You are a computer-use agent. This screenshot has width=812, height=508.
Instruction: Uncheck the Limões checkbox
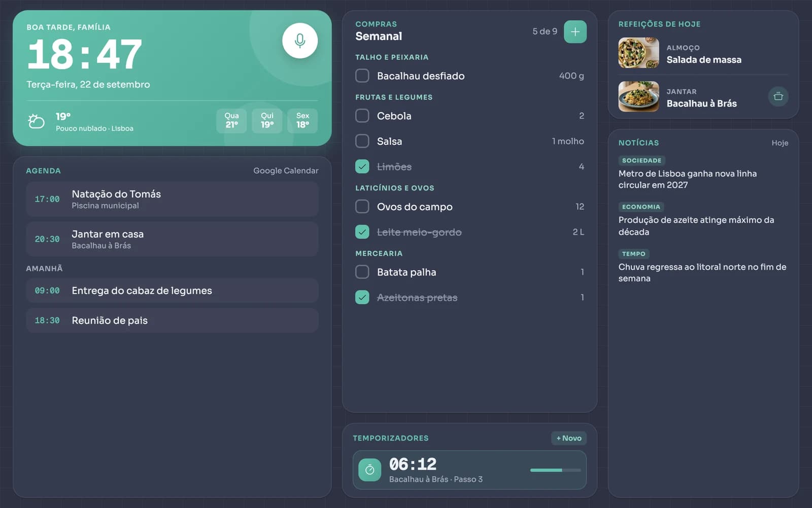tap(362, 167)
